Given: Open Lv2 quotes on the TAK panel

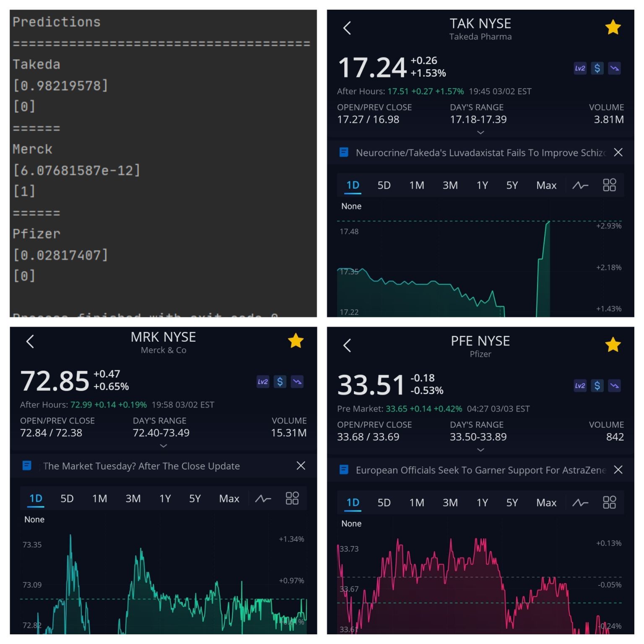Looking at the screenshot, I should click(580, 68).
